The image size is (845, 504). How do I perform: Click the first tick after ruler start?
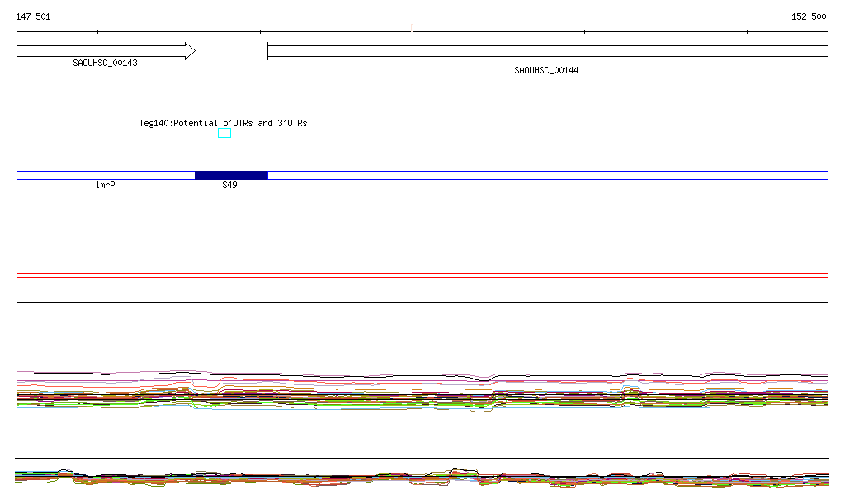97,32
